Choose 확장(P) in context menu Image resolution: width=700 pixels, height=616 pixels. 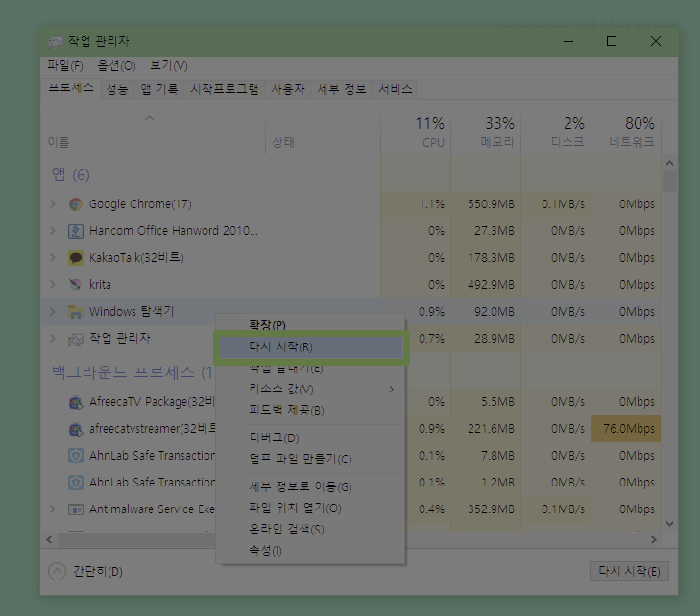tap(311, 324)
